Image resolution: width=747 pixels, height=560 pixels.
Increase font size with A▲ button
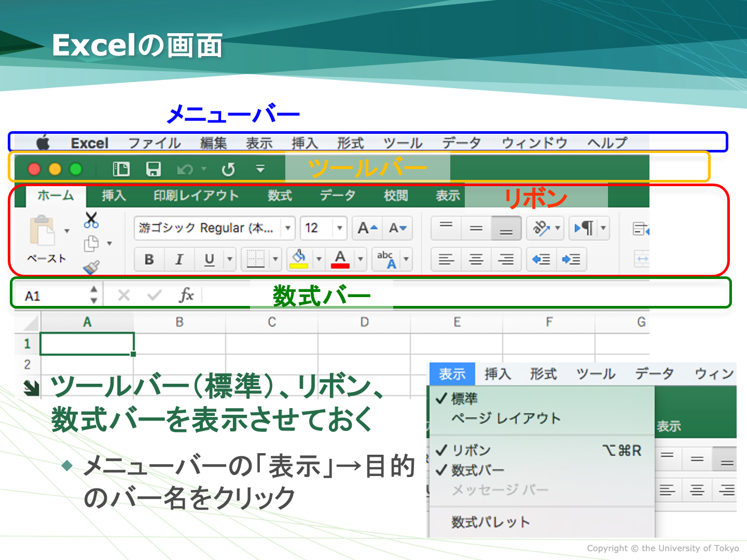click(x=367, y=228)
